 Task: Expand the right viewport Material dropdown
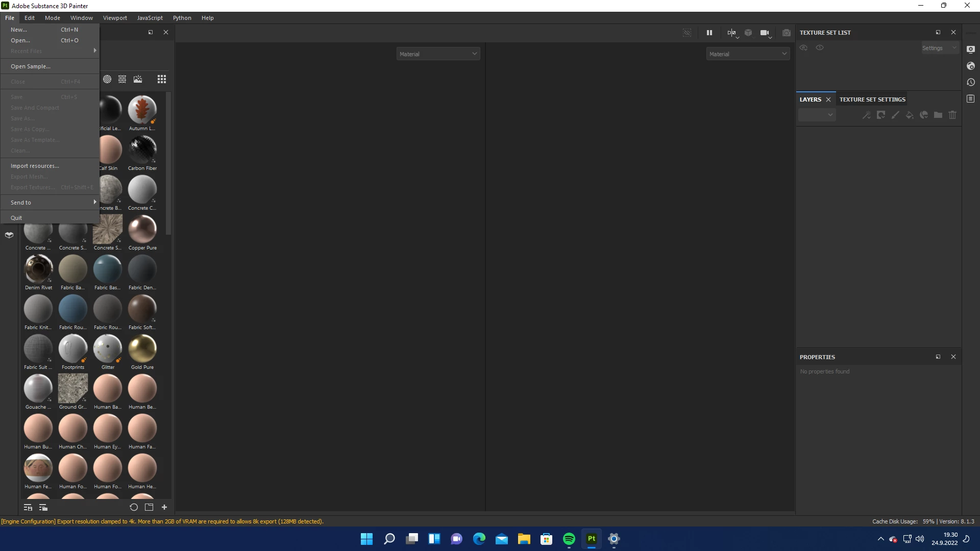tap(748, 54)
